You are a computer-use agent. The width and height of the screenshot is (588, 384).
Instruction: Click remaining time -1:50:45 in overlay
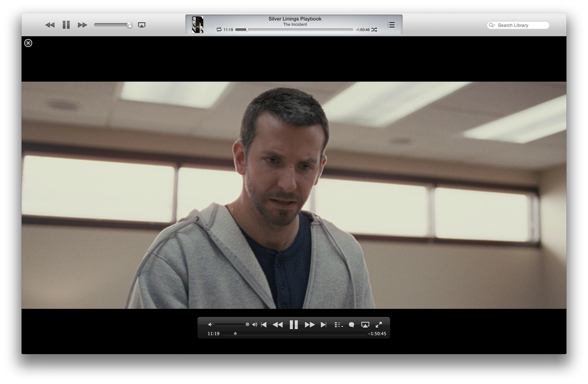tap(377, 334)
